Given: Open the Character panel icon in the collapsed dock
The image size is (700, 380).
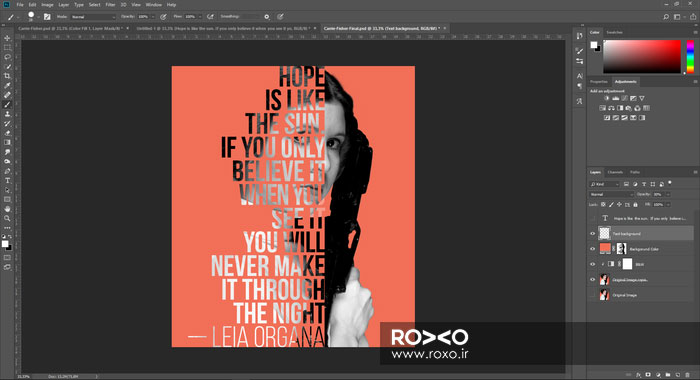Looking at the screenshot, I should 579,76.
